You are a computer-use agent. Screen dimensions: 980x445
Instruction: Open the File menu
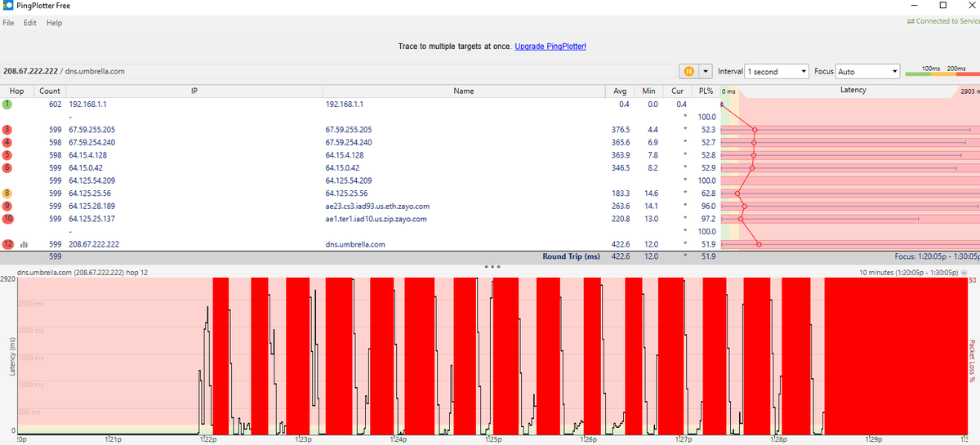pyautogui.click(x=8, y=23)
